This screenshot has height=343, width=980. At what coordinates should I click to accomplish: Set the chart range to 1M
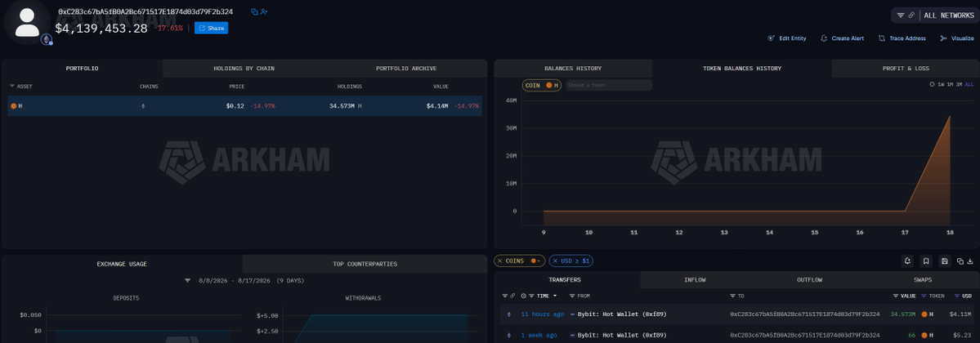(950, 84)
